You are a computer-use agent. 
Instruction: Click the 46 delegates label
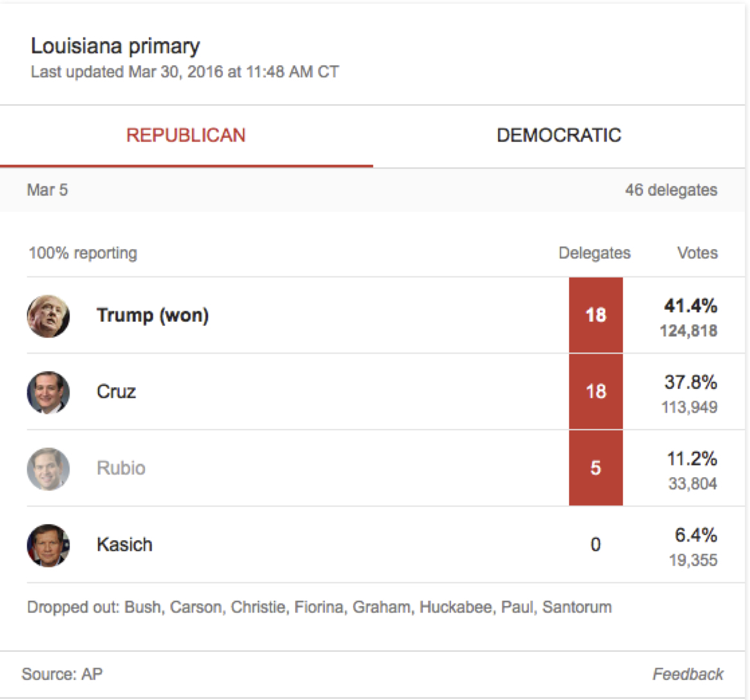pyautogui.click(x=671, y=190)
